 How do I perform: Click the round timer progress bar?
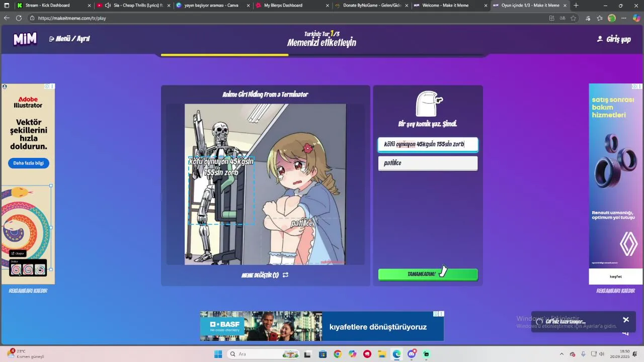322,55
